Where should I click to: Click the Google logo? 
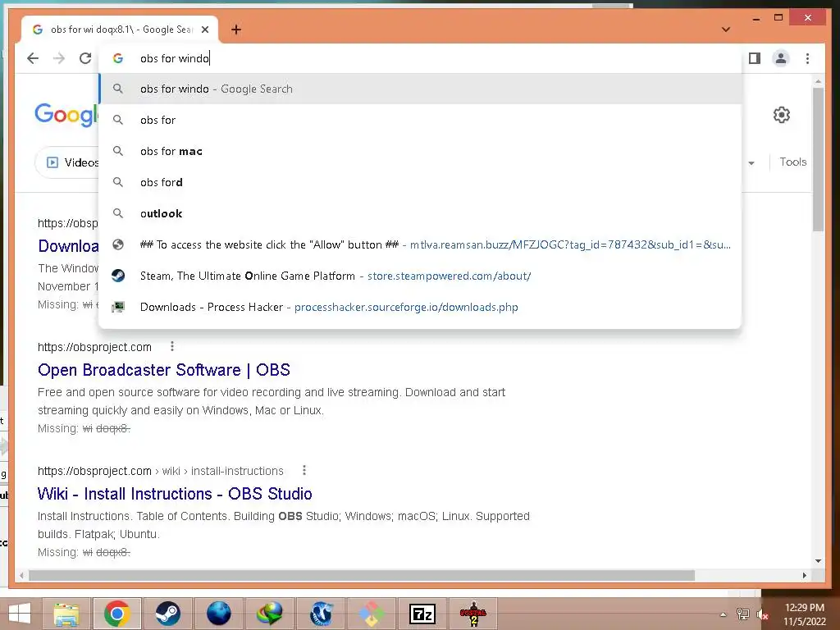(66, 115)
